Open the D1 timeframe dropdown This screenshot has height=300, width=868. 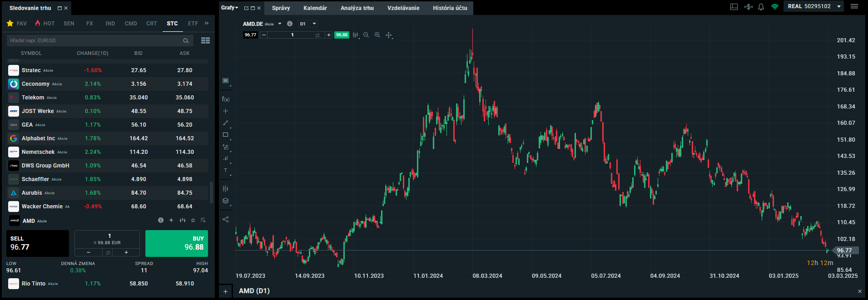tap(308, 24)
